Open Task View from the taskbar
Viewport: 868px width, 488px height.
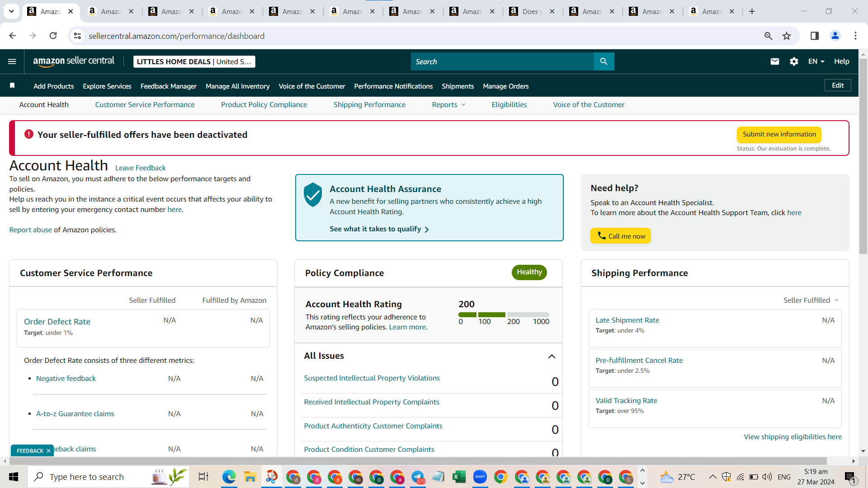[203, 477]
